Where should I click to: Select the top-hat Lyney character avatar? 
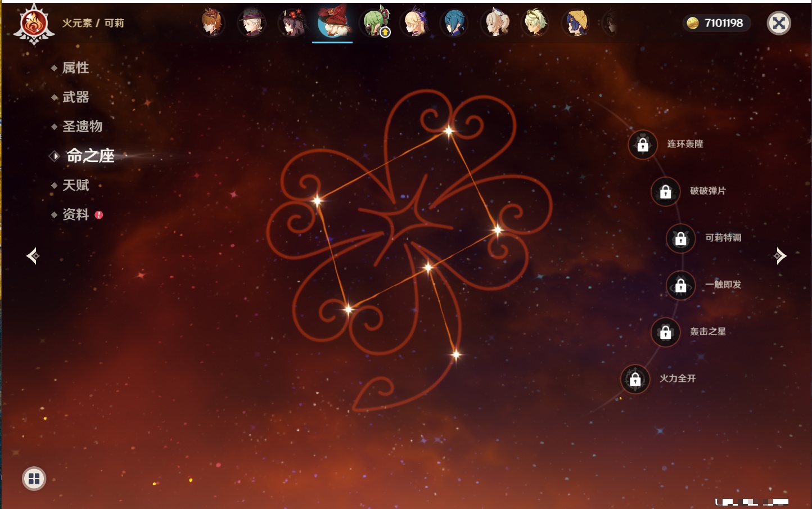click(251, 22)
